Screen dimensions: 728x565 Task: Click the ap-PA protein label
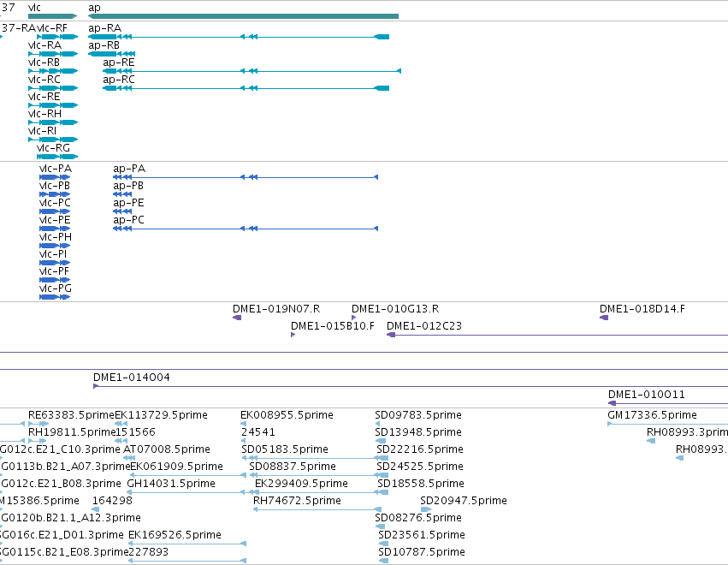pos(129,168)
